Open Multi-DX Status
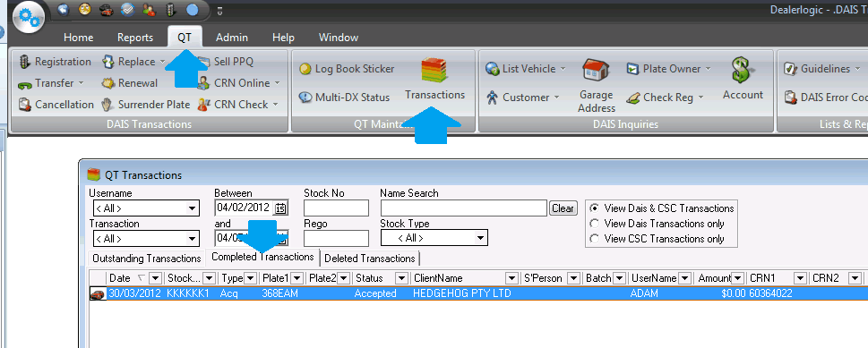 click(x=344, y=97)
